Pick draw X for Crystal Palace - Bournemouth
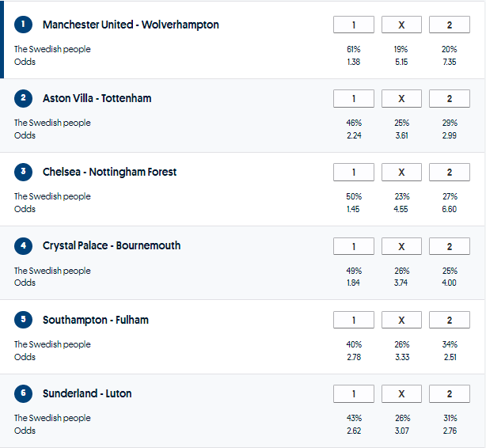This screenshot has width=486, height=448. click(x=401, y=246)
